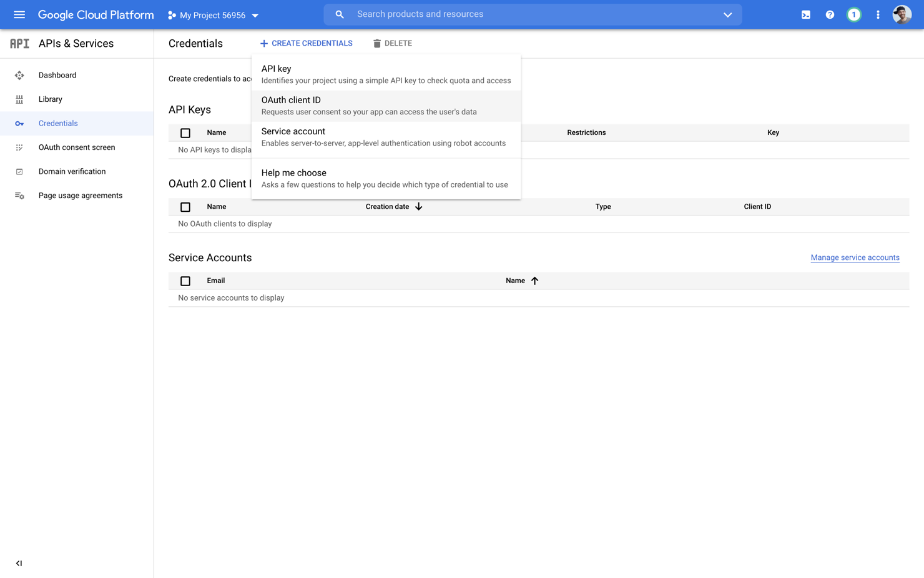
Task: Select the Service Accounts email checkbox
Action: coord(185,281)
